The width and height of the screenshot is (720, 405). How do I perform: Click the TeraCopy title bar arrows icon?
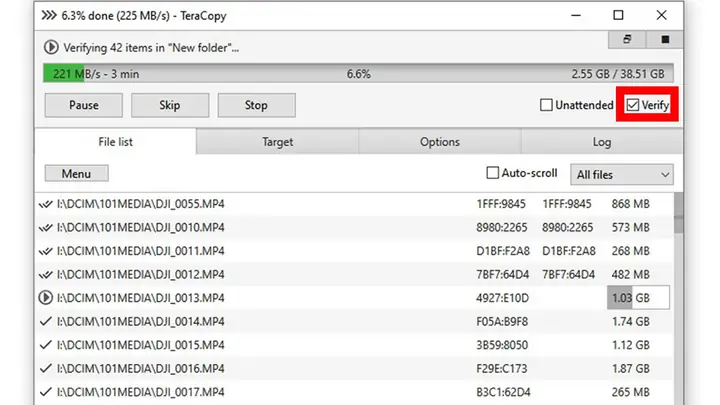(x=49, y=16)
